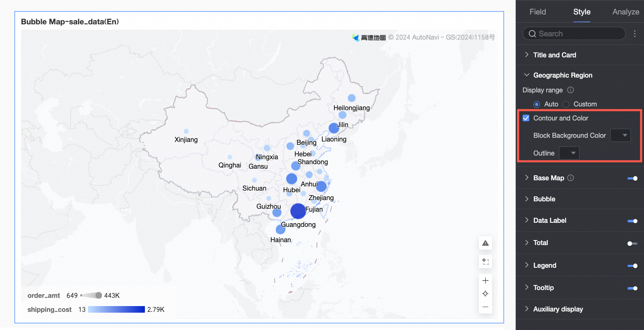Click the Jilin label on the map
Screen dimensions: 644x330
click(343, 125)
